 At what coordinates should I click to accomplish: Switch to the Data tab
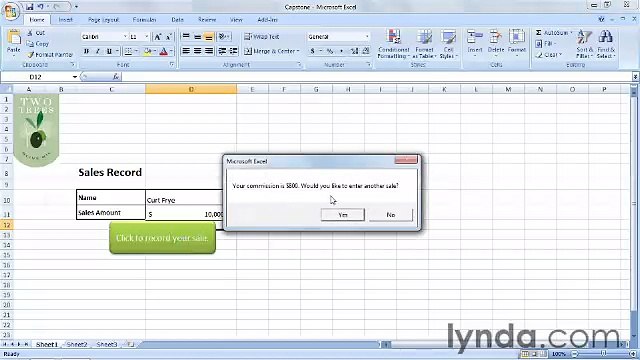pos(177,20)
